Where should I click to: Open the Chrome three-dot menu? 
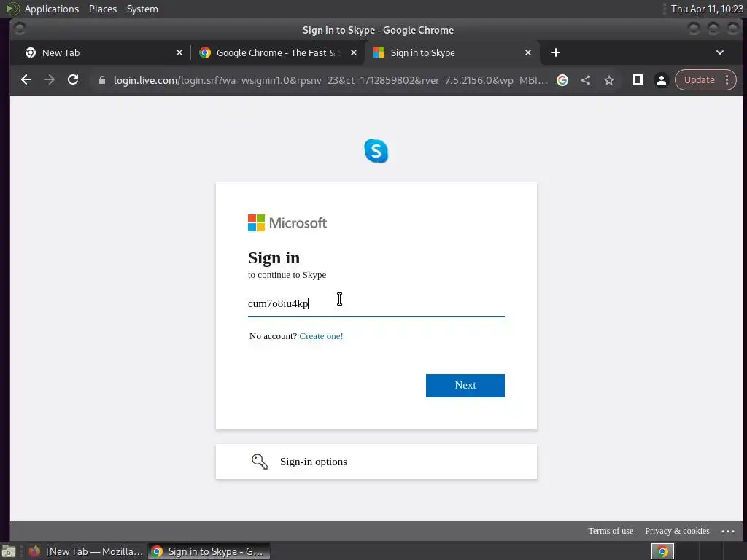[x=727, y=80]
